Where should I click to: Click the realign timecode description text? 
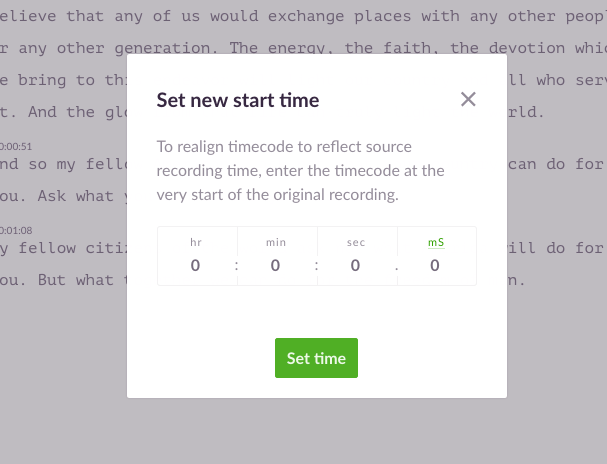point(300,171)
